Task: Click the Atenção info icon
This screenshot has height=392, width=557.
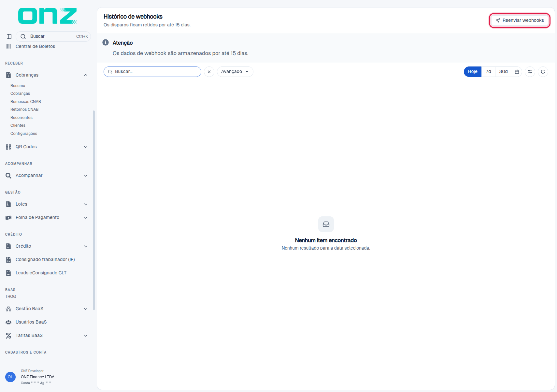Action: pos(106,42)
